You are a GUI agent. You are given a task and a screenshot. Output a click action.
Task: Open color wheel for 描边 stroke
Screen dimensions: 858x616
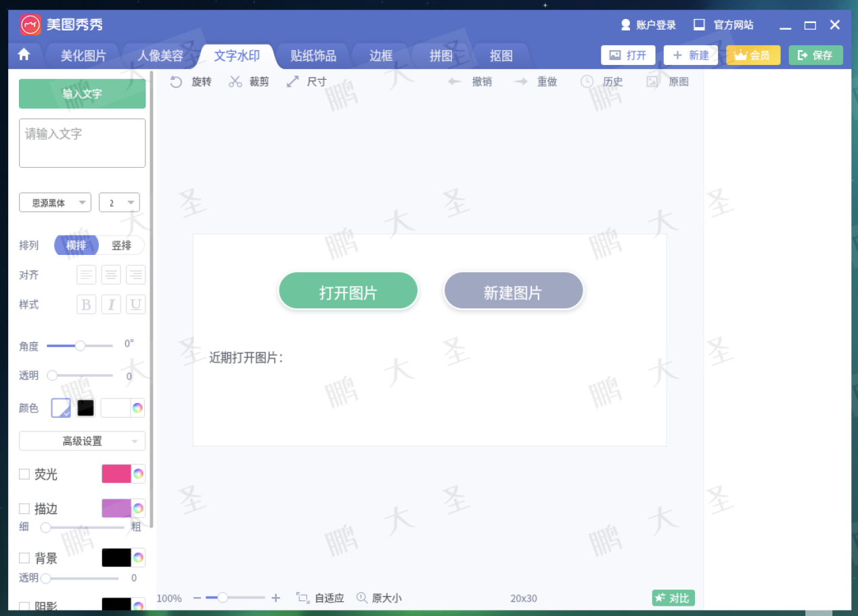[138, 508]
